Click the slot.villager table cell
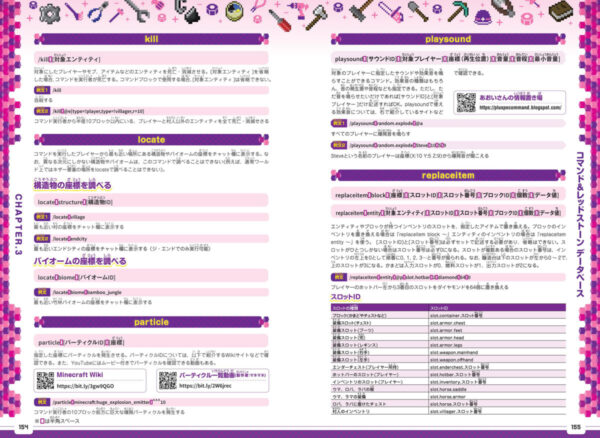This screenshot has width=600, height=438. (497, 411)
